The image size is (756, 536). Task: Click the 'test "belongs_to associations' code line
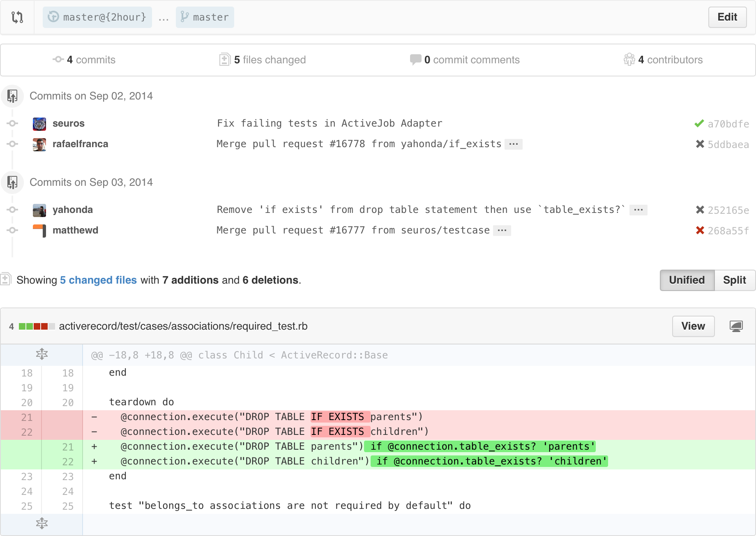[290, 506]
